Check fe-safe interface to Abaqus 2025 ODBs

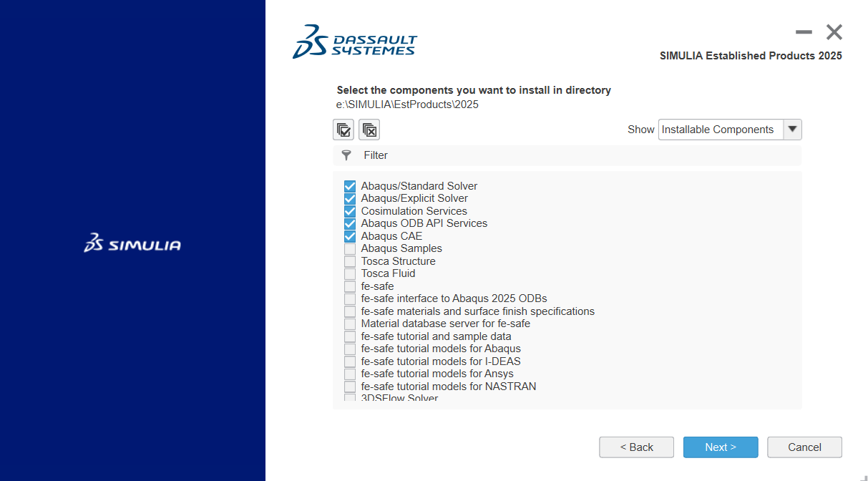349,298
